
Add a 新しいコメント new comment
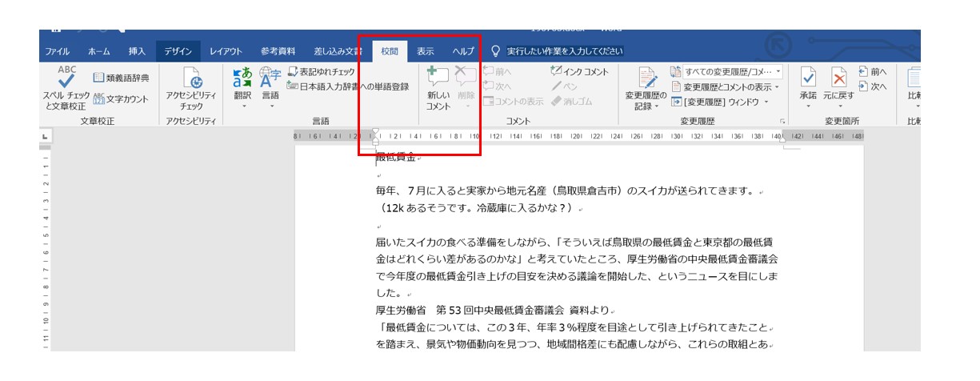[438, 88]
